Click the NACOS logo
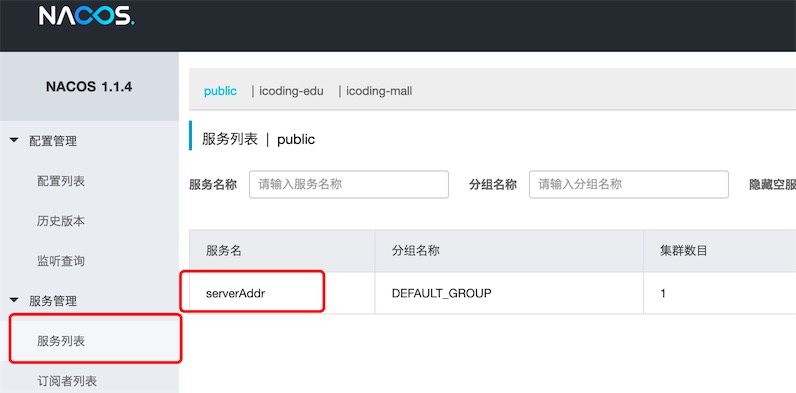796x393 pixels. (x=86, y=16)
